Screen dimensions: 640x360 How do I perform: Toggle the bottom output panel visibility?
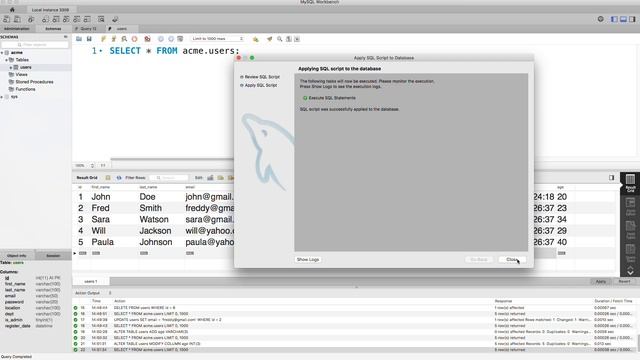click(x=623, y=19)
